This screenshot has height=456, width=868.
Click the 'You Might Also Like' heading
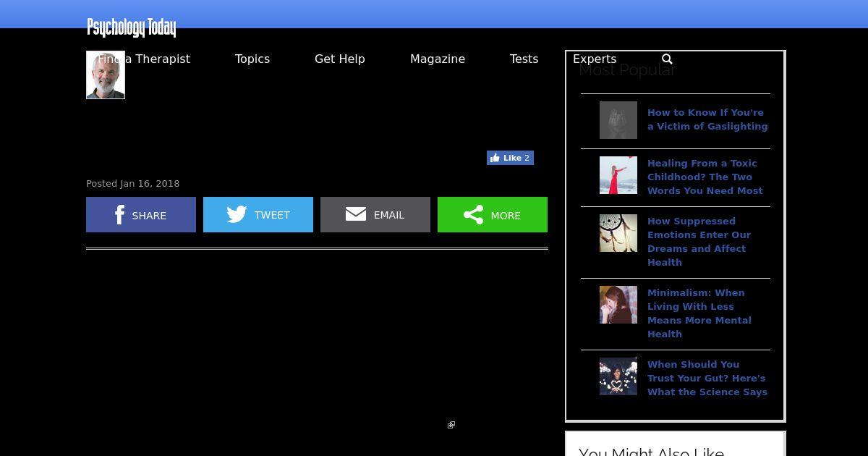pos(651,452)
